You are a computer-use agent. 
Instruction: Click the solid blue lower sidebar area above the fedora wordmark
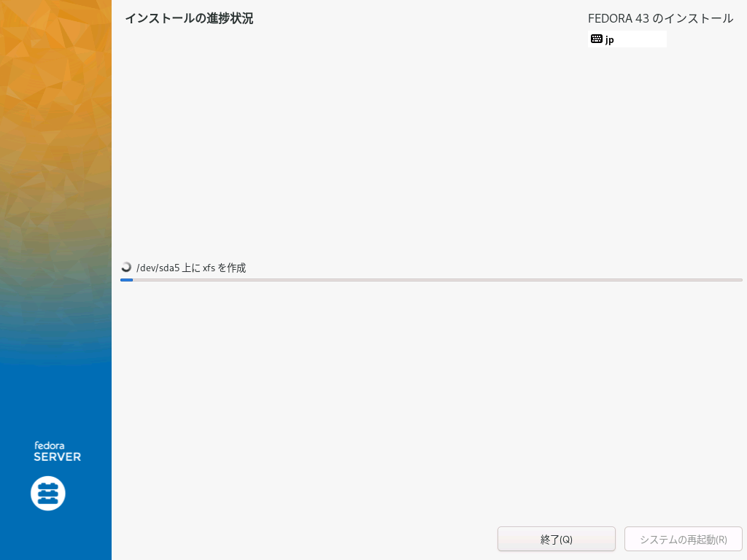pyautogui.click(x=55, y=401)
